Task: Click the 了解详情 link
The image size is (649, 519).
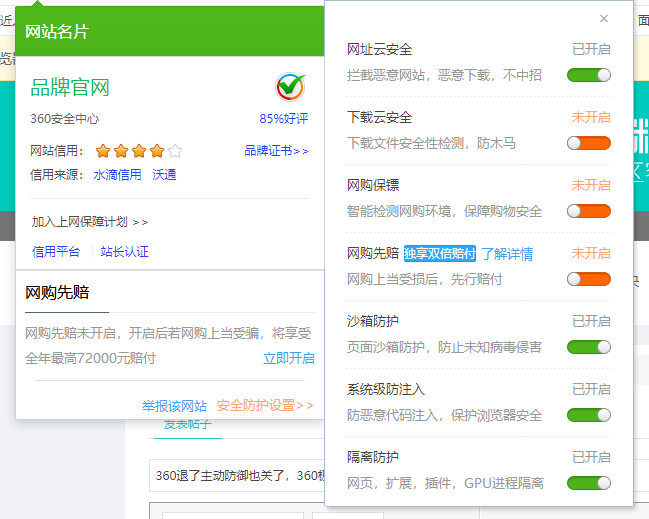Action: click(507, 254)
